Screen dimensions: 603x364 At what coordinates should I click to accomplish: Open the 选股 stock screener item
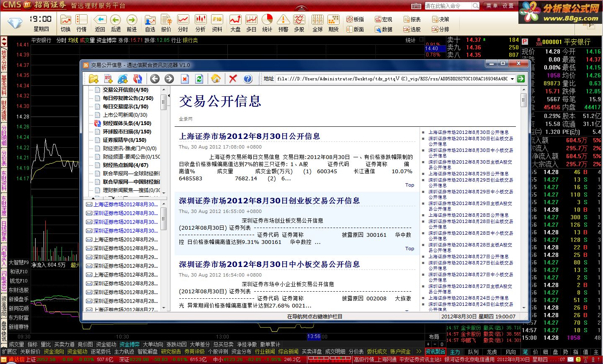pyautogui.click(x=412, y=29)
